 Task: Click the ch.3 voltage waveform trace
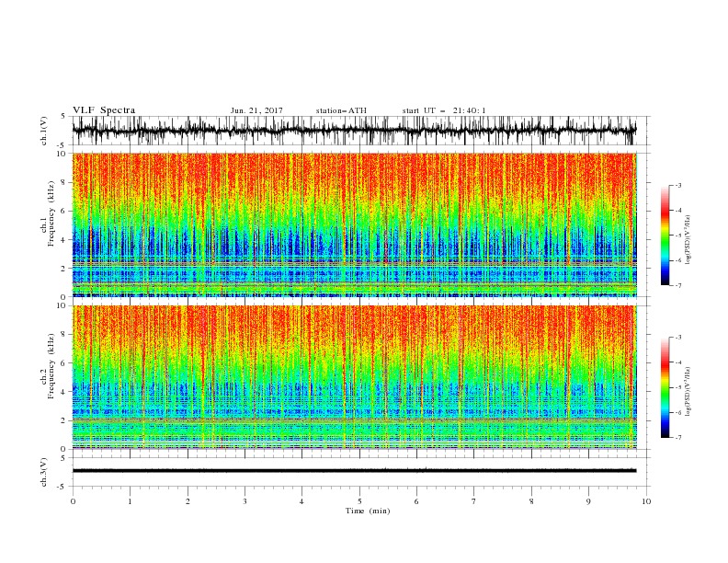click(x=354, y=471)
